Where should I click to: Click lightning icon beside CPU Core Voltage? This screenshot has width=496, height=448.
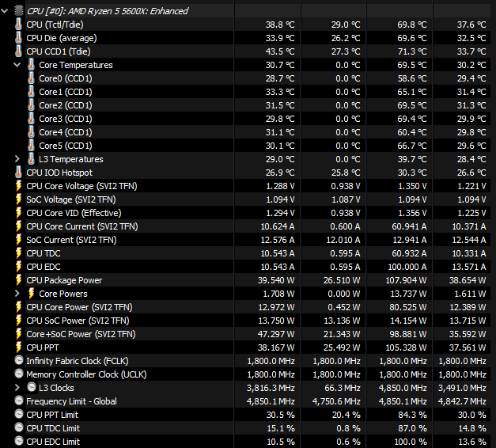click(19, 186)
